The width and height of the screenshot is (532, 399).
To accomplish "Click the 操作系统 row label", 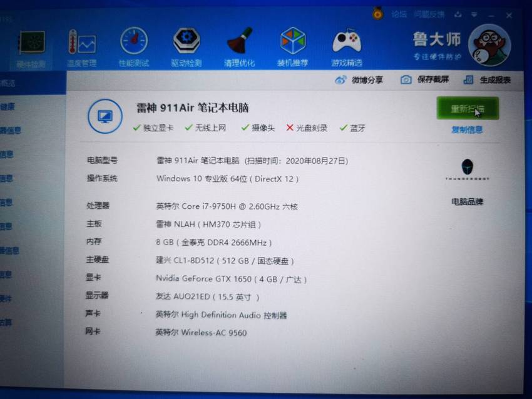I will 102,178.
